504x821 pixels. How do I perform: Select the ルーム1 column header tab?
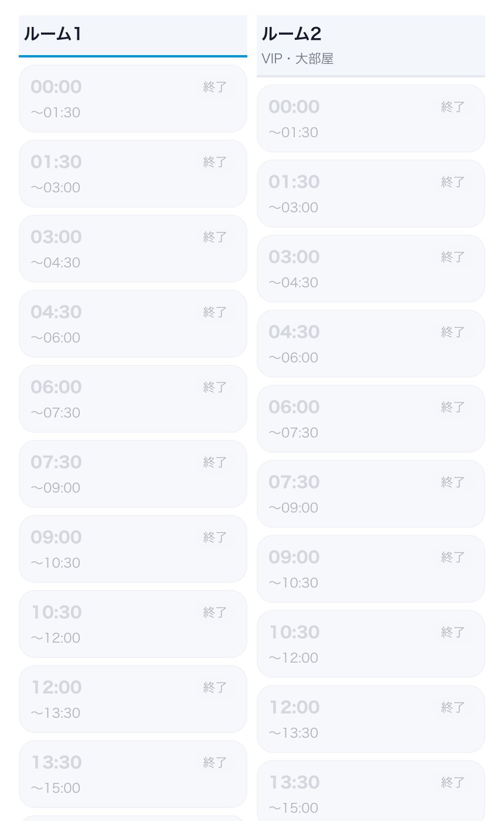(x=133, y=36)
